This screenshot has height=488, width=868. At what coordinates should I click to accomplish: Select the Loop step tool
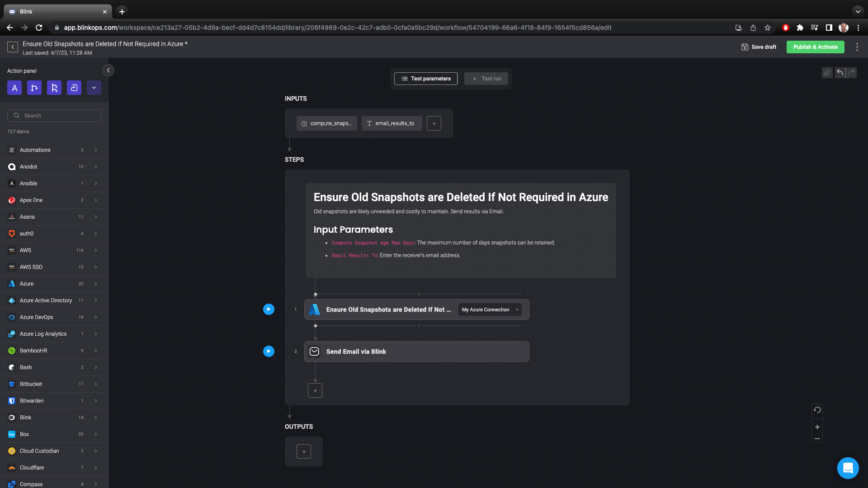point(74,88)
